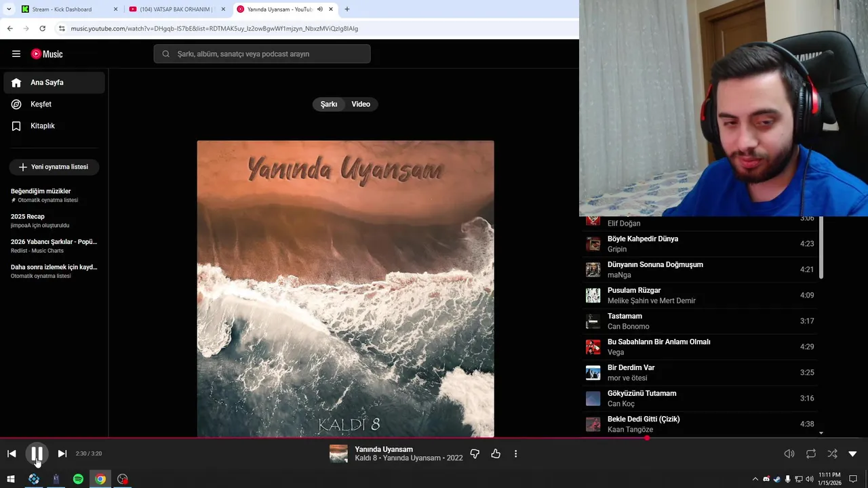Play Bu Sabahların Bir Anlamı Olmalı
Image resolution: width=868 pixels, height=488 pixels.
[x=700, y=347]
